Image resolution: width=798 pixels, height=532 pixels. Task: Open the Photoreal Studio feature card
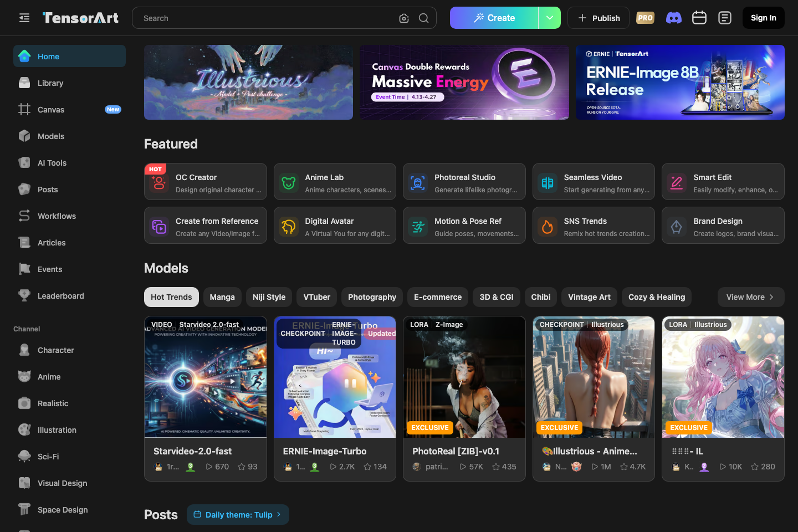coord(464,181)
